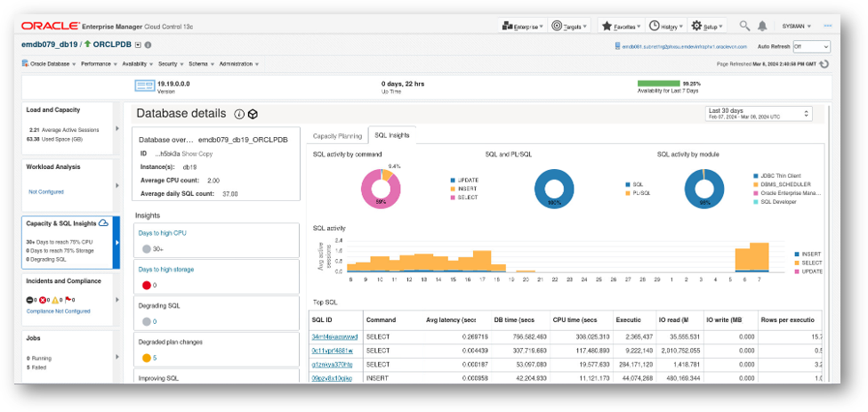Click the page refresh icon
Image resolution: width=868 pixels, height=412 pixels.
[824, 64]
